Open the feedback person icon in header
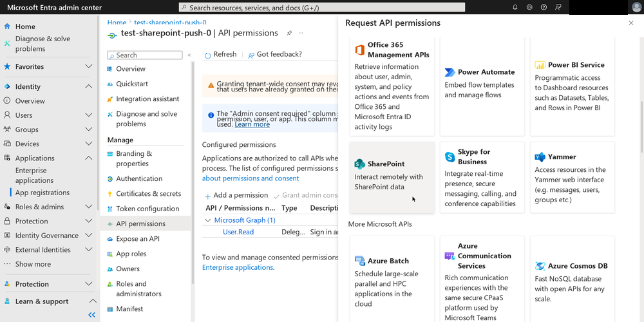This screenshot has width=644, height=322. pyautogui.click(x=558, y=7)
